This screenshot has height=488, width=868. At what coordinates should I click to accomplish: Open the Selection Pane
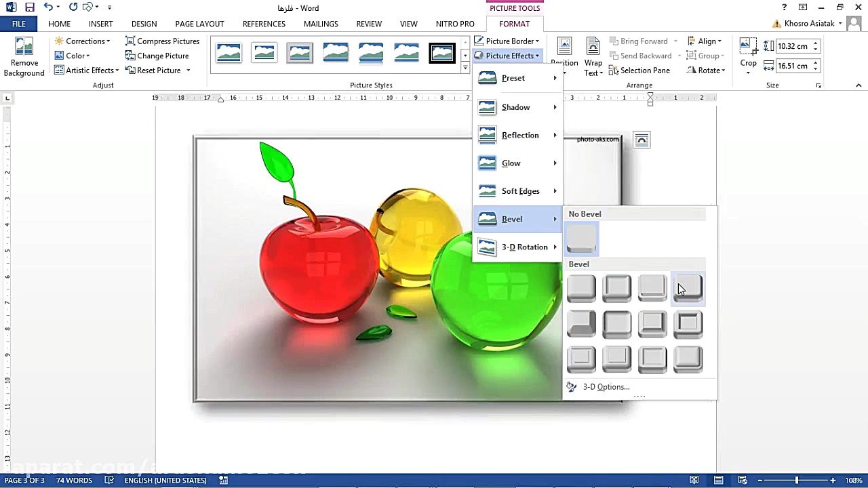click(639, 70)
